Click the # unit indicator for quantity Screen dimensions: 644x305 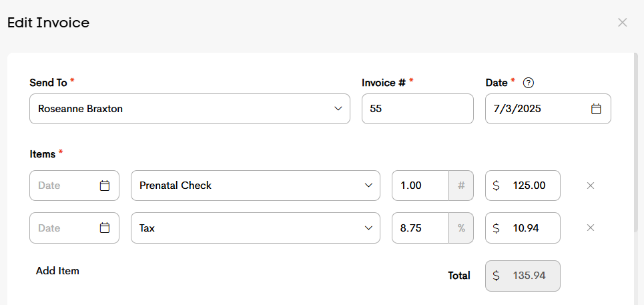(x=461, y=186)
